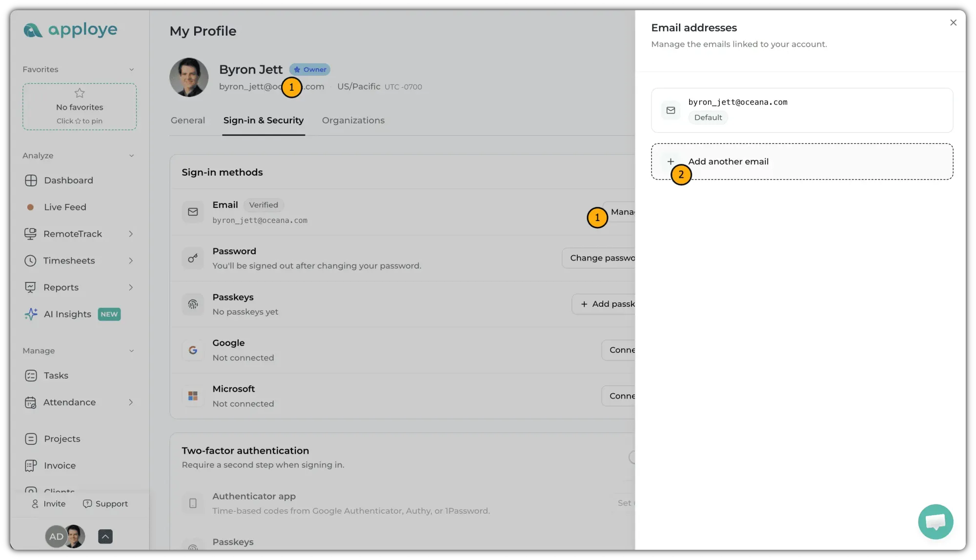This screenshot has height=560, width=976.
Task: Open the Support link
Action: (x=105, y=504)
